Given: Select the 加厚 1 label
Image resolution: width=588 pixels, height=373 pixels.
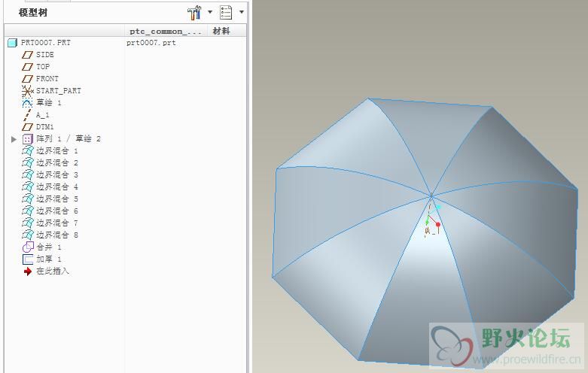Looking at the screenshot, I should click(49, 259).
